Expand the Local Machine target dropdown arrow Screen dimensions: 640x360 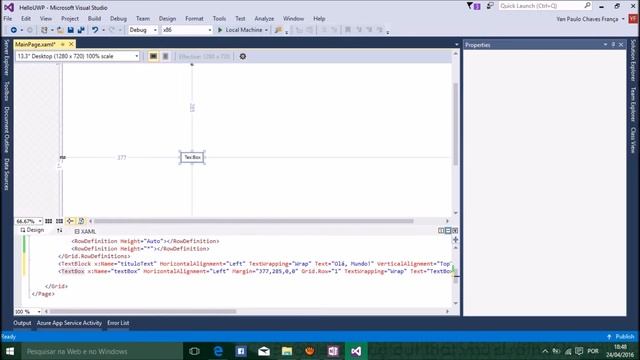tap(266, 30)
